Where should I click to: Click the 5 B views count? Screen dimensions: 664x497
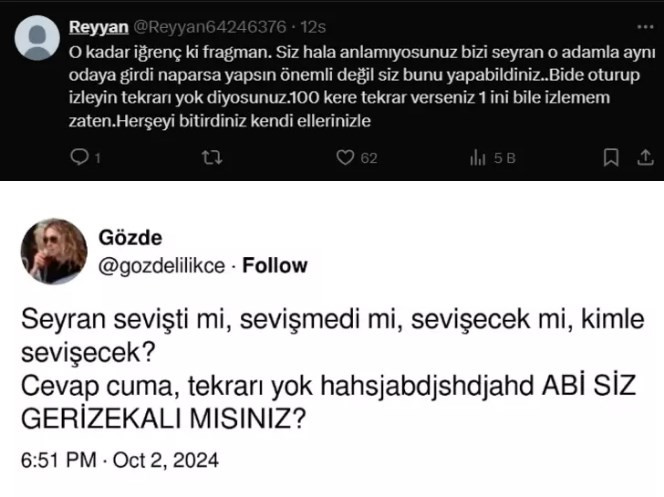pos(504,157)
